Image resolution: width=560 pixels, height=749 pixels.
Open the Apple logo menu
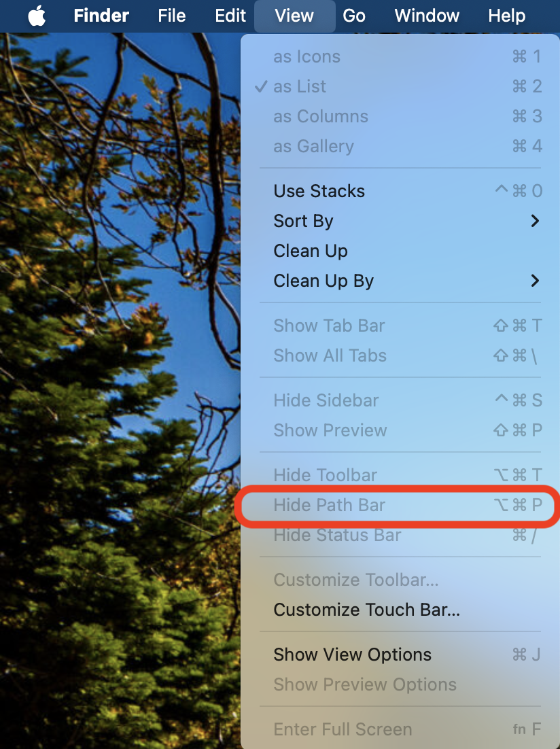point(37,16)
